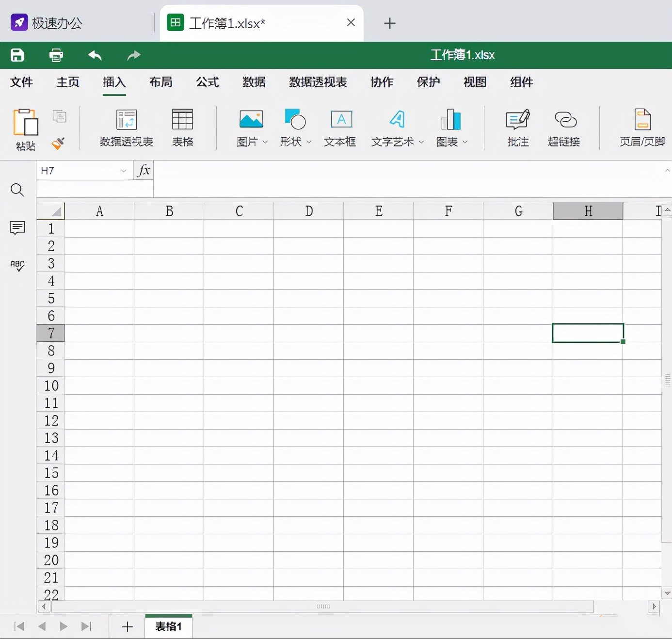The width and height of the screenshot is (672, 639).
Task: Undo the last action
Action: 95,55
